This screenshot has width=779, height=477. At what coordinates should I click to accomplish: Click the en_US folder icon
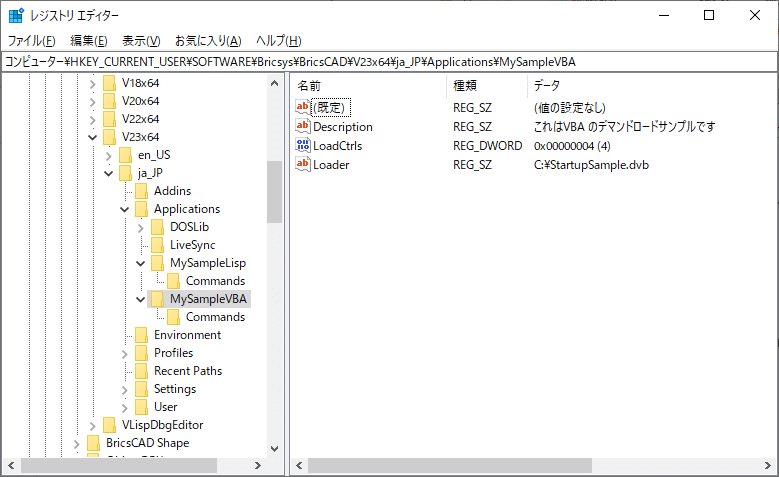[x=125, y=155]
